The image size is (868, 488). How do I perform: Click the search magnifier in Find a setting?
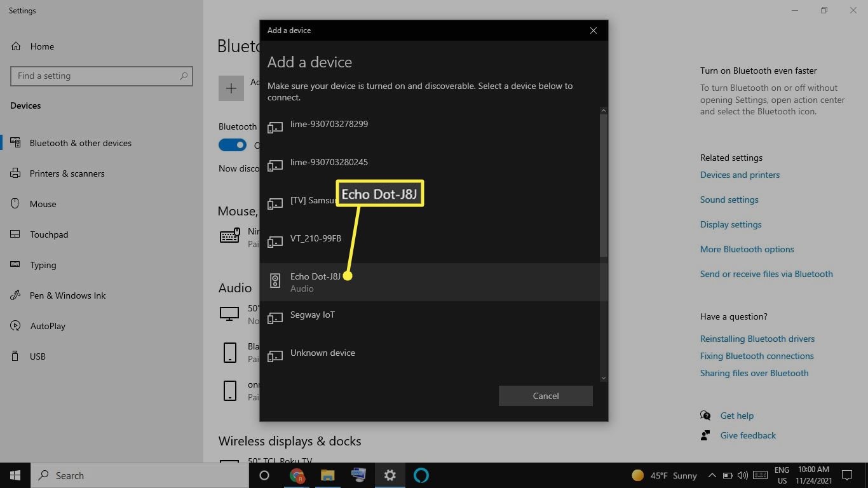184,76
